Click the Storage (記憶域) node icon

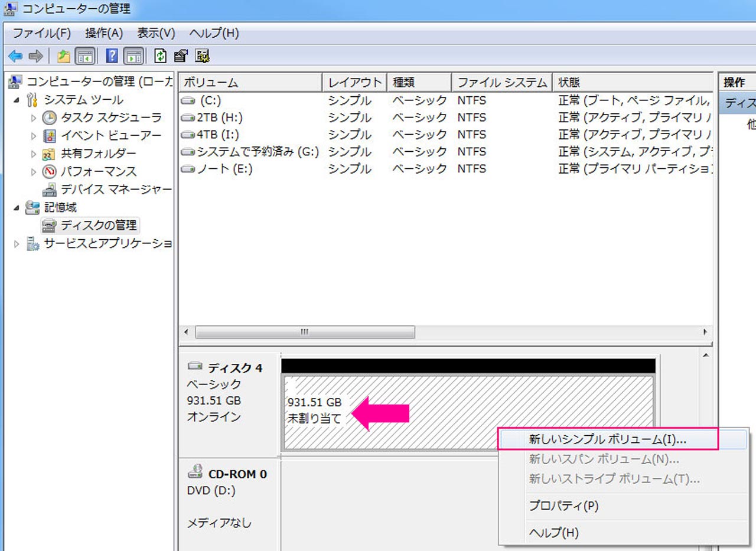coord(32,207)
